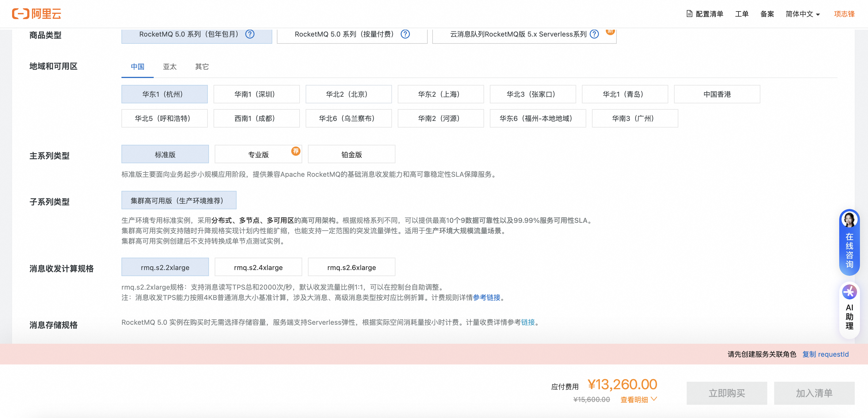Click the 立即购买 button
This screenshot has width=868, height=418.
726,393
